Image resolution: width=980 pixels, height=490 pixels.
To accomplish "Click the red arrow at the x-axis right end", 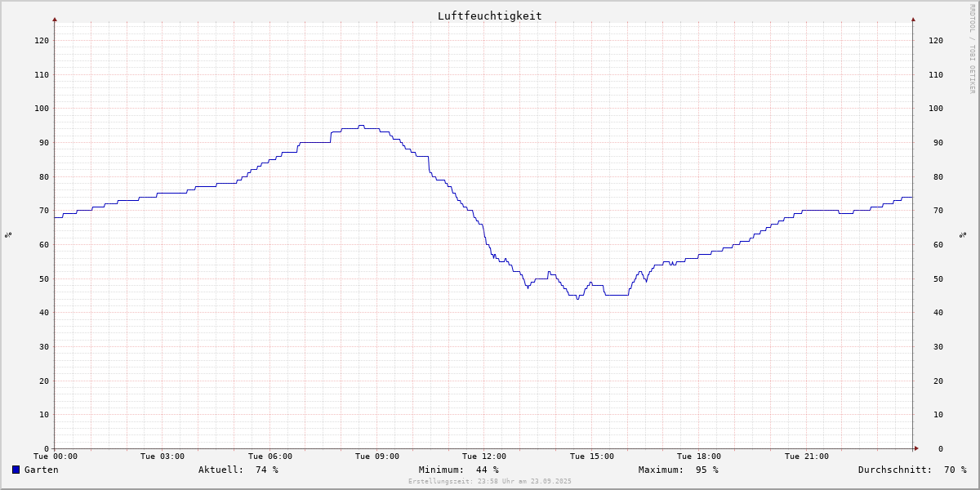I will (x=915, y=448).
